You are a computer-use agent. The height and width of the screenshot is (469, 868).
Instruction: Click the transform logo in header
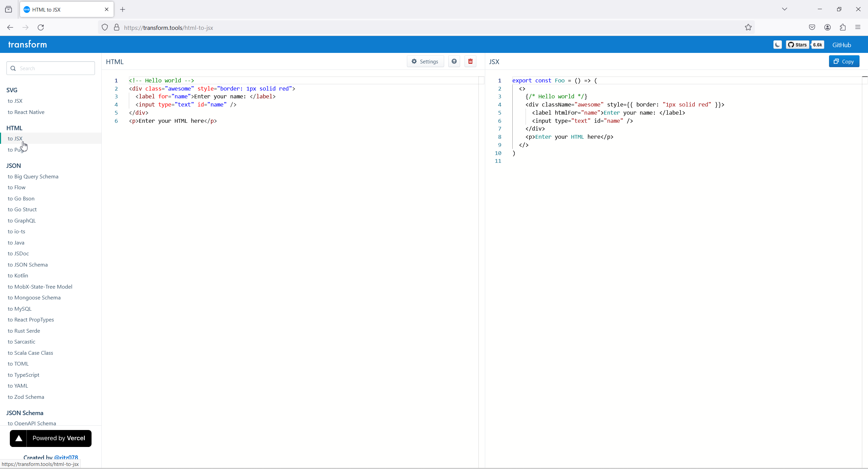tap(27, 44)
